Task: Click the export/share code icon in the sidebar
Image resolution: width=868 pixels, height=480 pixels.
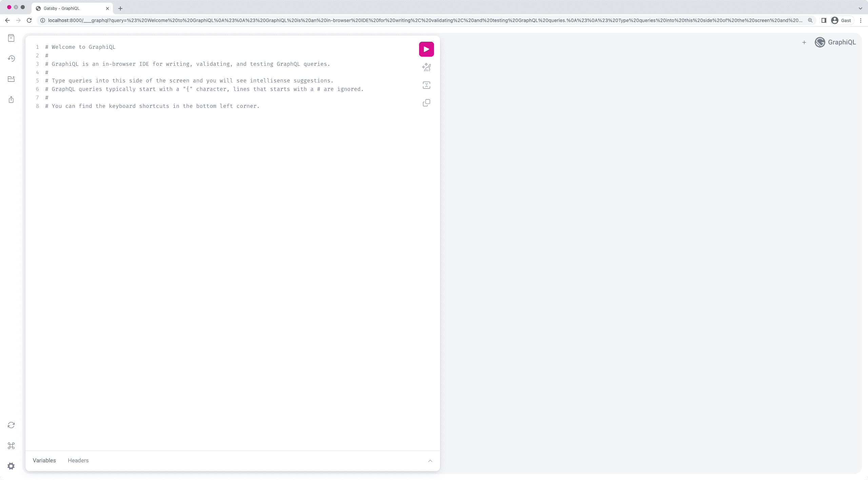Action: coord(11,100)
